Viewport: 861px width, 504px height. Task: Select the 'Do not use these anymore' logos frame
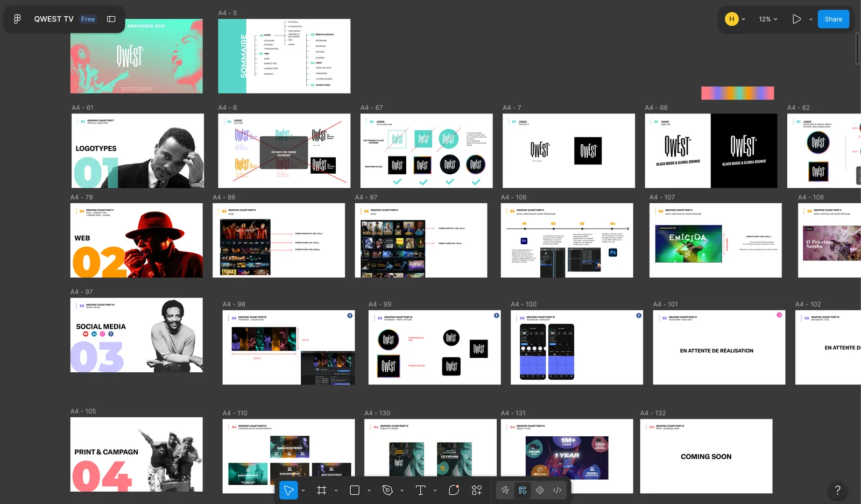(x=284, y=151)
